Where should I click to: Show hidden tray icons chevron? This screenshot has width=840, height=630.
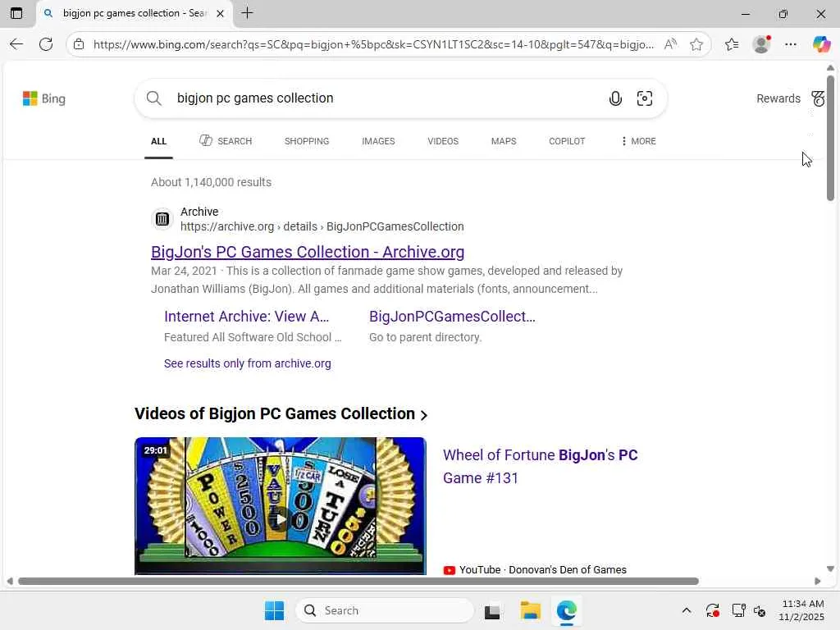[x=687, y=610]
